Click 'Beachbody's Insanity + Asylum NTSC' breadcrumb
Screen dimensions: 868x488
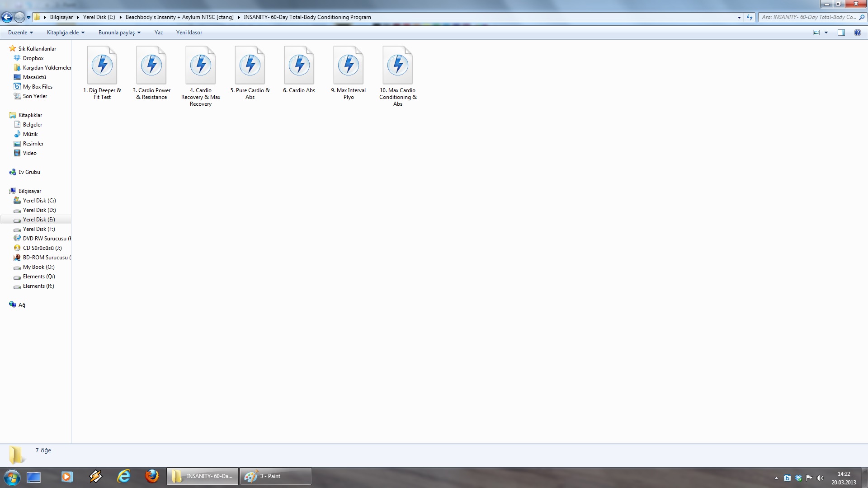click(x=179, y=17)
